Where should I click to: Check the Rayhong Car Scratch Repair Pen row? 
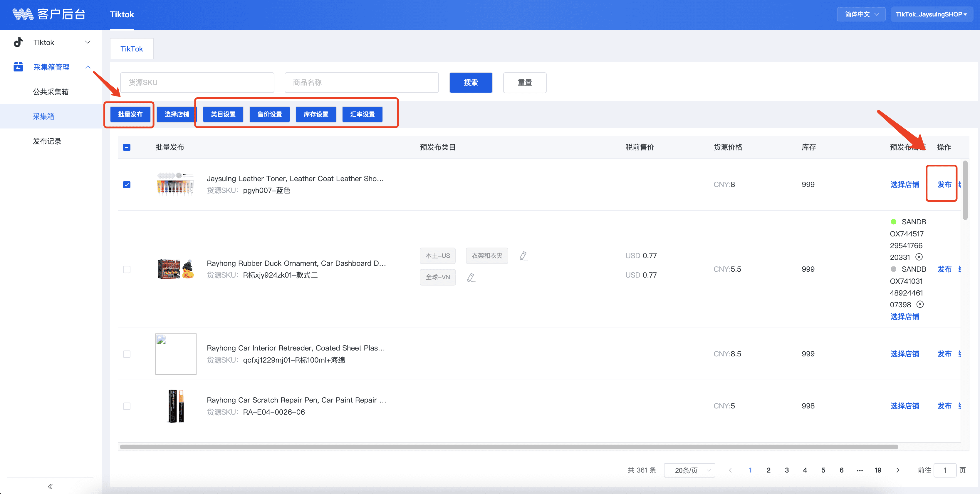[x=127, y=406]
